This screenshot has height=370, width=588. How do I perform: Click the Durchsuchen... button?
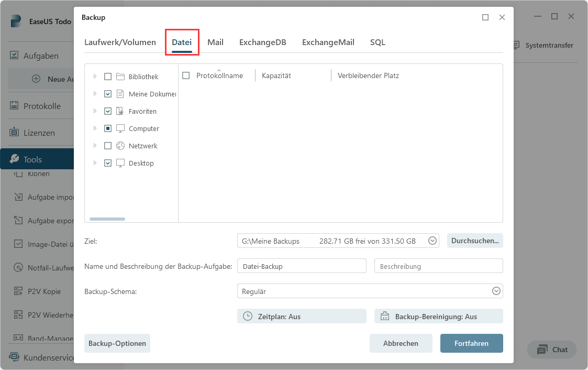(x=474, y=241)
